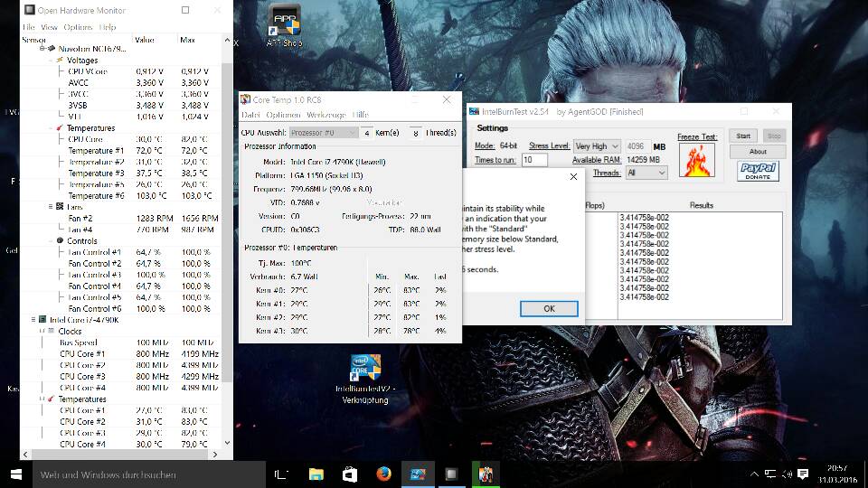Open the Optionen menu in Core Temp

[x=283, y=115]
